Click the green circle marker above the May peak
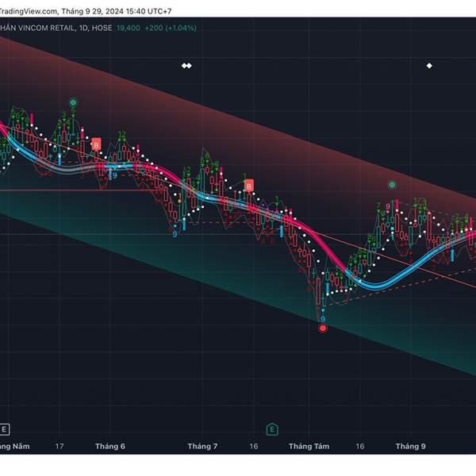The height and width of the screenshot is (476, 476). 73,102
